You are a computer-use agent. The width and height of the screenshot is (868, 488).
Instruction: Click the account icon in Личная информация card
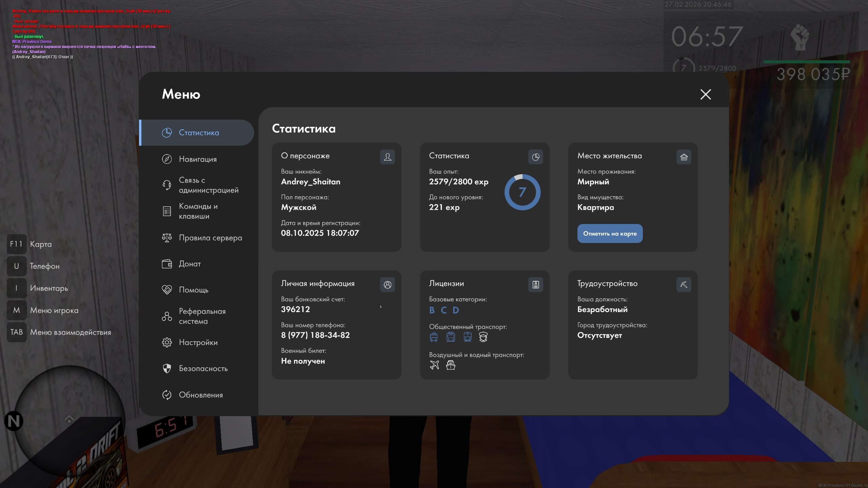tap(387, 285)
